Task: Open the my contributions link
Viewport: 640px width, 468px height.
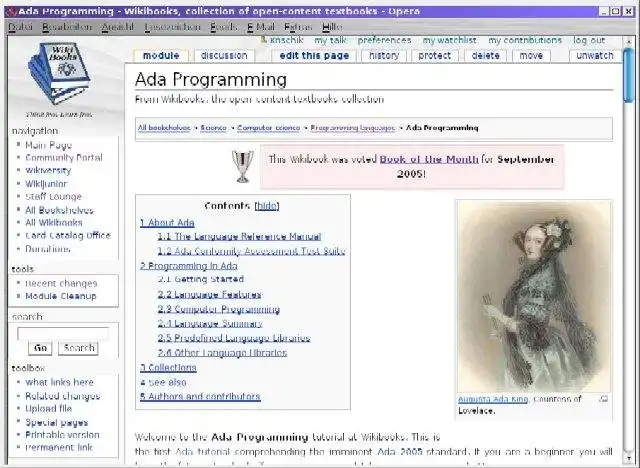Action: pos(525,40)
